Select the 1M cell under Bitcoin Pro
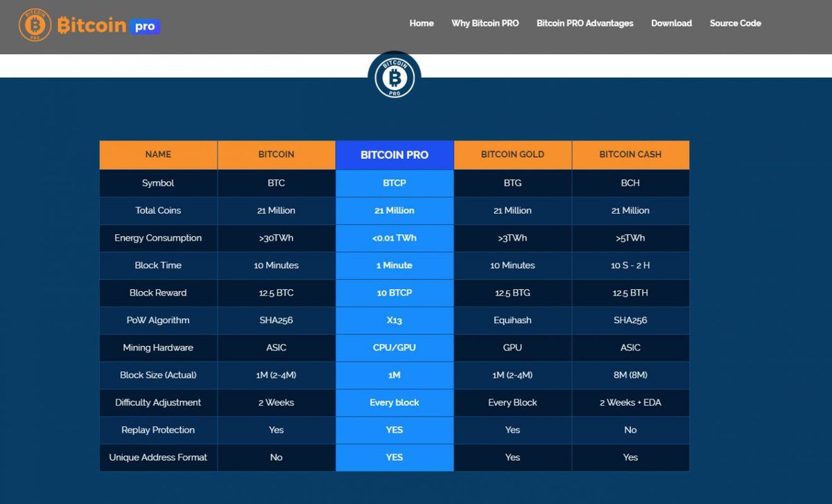832x504 pixels. click(395, 375)
